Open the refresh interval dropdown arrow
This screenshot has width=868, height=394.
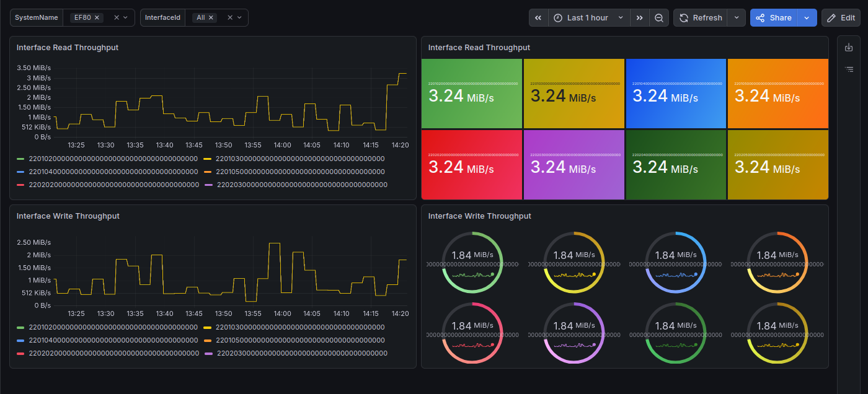[x=736, y=18]
